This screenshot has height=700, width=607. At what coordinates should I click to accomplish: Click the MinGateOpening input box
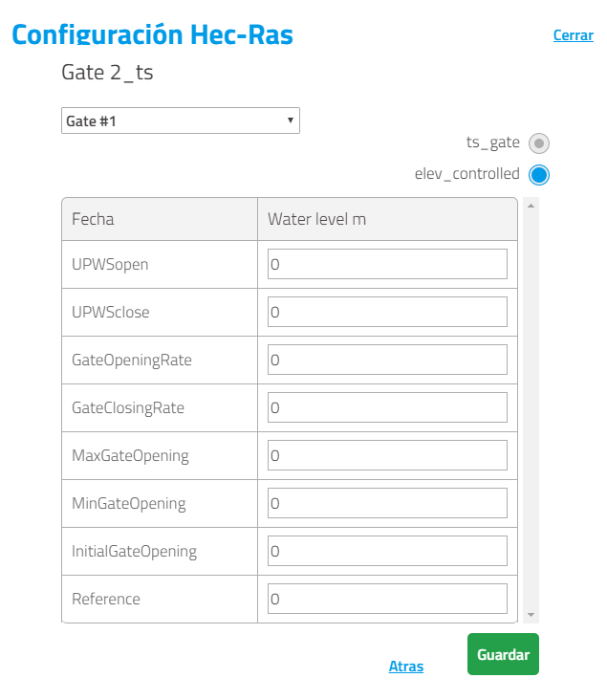pos(387,503)
